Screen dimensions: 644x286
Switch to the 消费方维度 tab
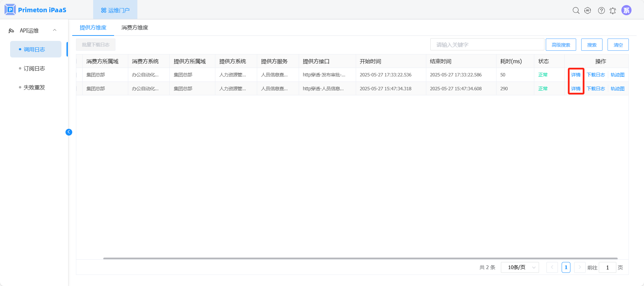coord(135,28)
